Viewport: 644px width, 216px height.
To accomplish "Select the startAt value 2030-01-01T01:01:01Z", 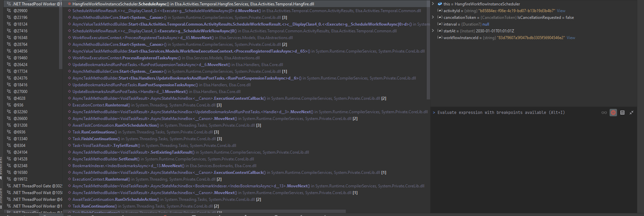I will click(x=495, y=31).
